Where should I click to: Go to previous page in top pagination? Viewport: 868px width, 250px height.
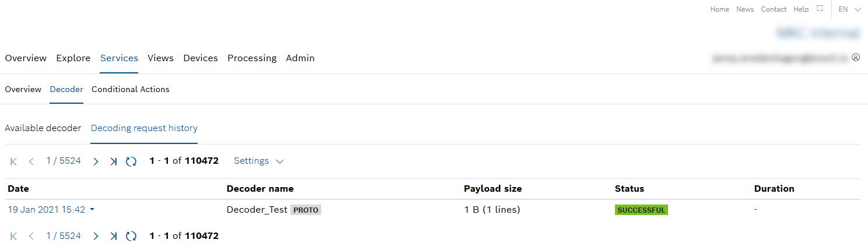tap(31, 161)
